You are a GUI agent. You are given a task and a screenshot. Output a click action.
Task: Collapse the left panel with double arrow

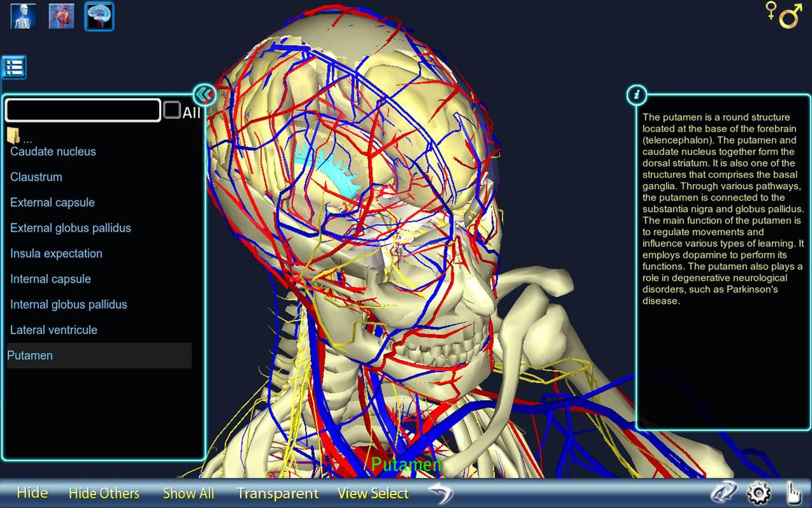(204, 95)
